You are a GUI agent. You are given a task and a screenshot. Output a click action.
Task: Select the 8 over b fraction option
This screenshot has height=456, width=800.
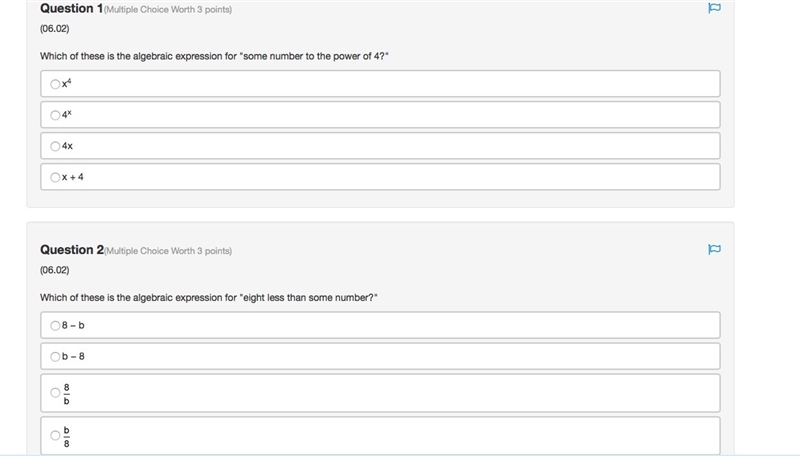coord(55,393)
